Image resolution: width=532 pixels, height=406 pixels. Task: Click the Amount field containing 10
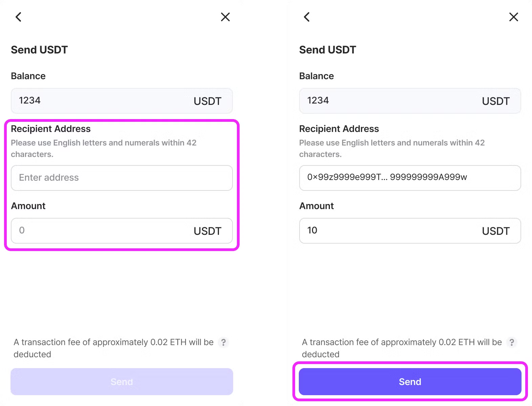tap(389, 231)
